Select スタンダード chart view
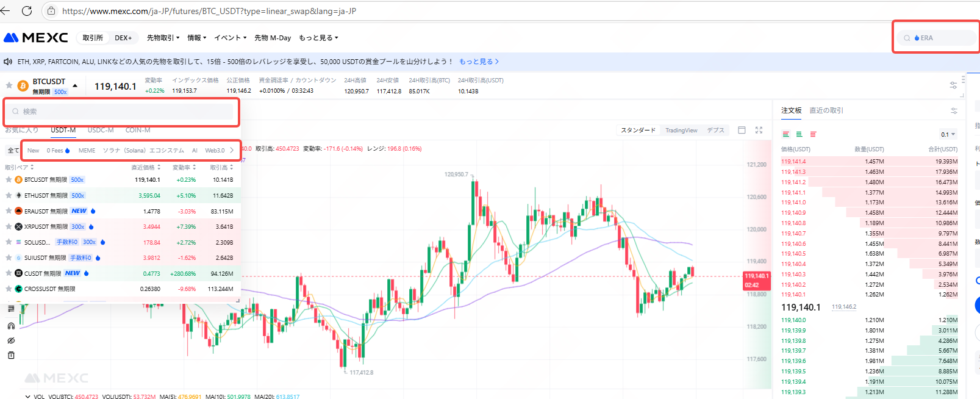980x399 pixels. pos(638,131)
